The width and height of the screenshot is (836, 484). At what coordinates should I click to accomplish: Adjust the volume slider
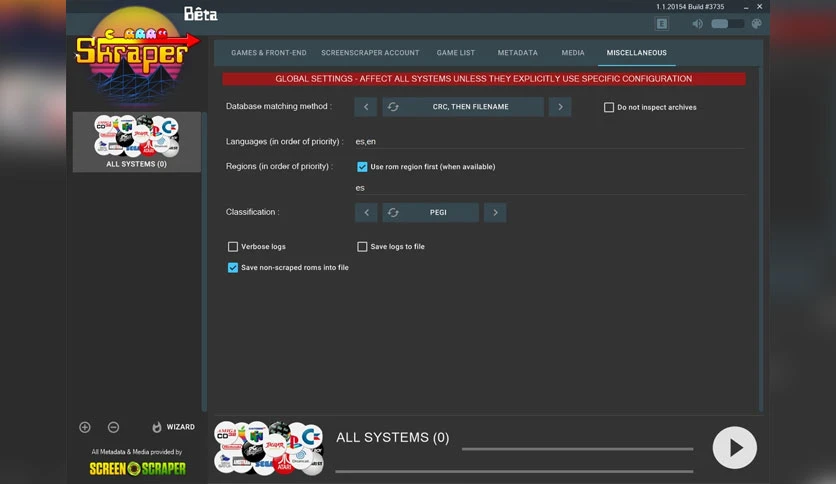727,24
